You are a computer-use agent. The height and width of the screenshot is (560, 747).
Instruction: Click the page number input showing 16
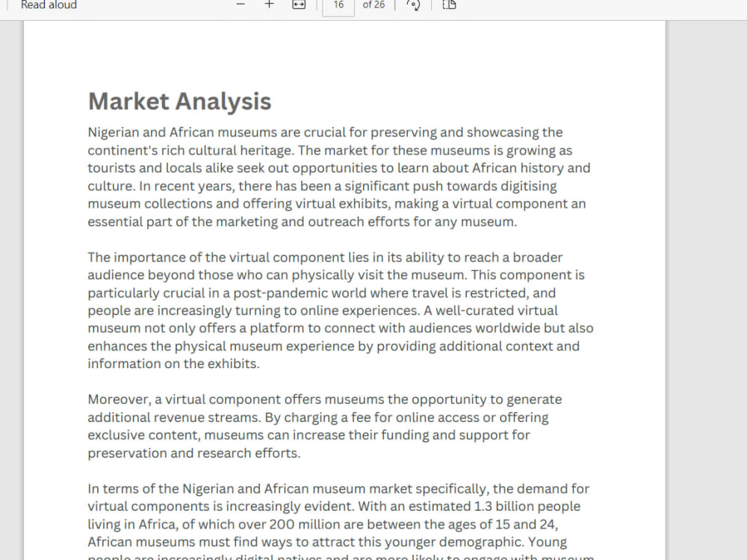338,6
